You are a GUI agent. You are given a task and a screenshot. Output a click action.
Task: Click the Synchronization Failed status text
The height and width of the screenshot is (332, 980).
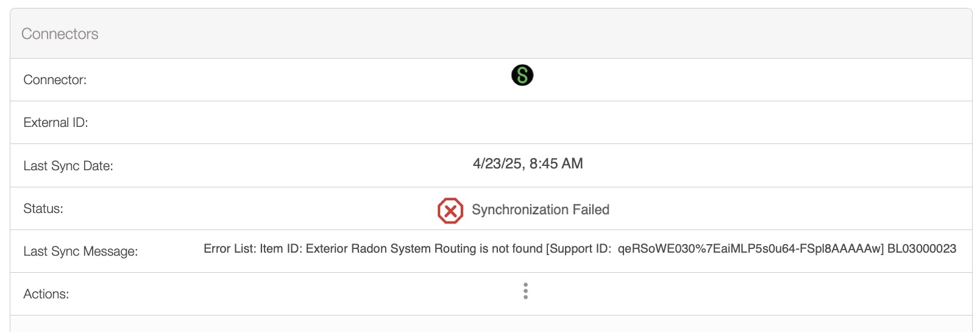click(x=540, y=210)
